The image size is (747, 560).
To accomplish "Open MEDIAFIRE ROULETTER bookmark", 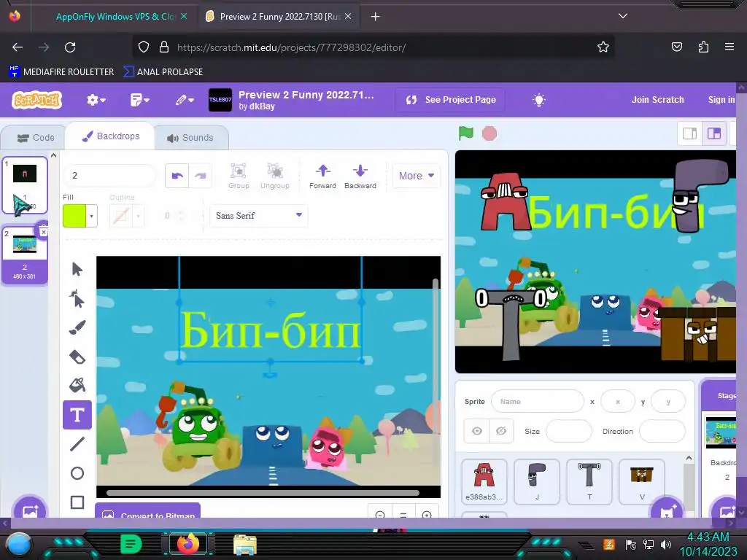I will 61,72.
